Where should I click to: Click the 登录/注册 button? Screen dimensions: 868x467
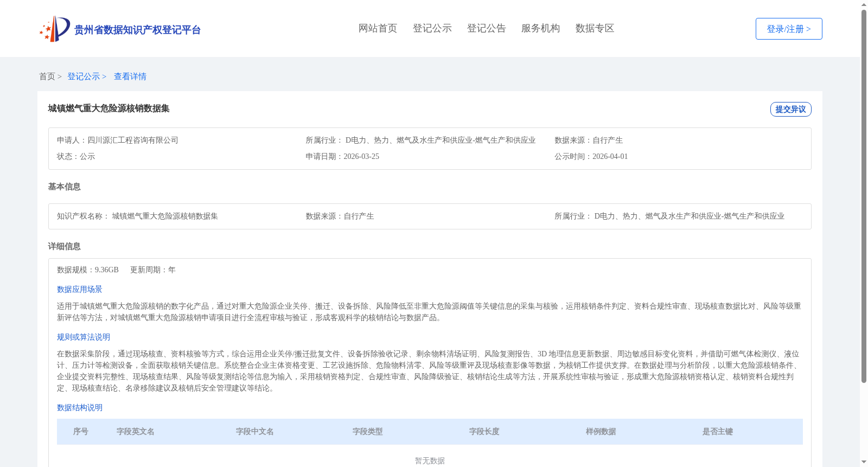789,29
